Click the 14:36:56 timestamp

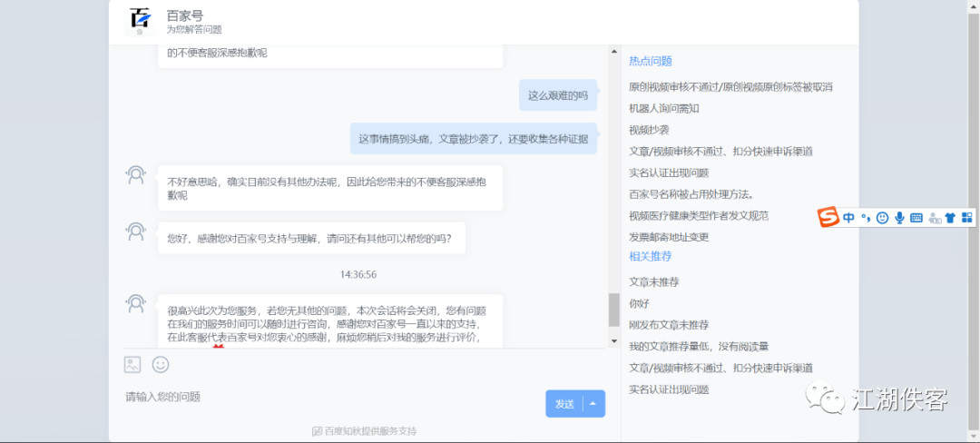(x=358, y=274)
